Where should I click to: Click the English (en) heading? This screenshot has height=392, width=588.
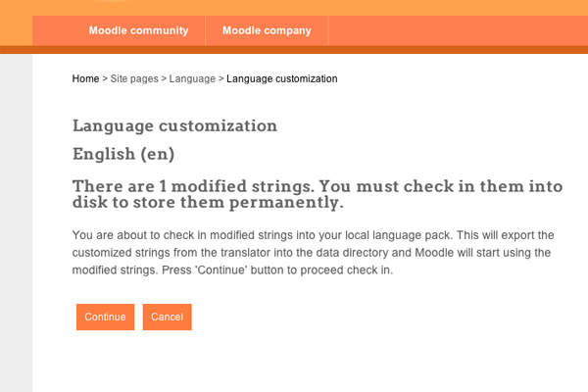[x=123, y=154]
